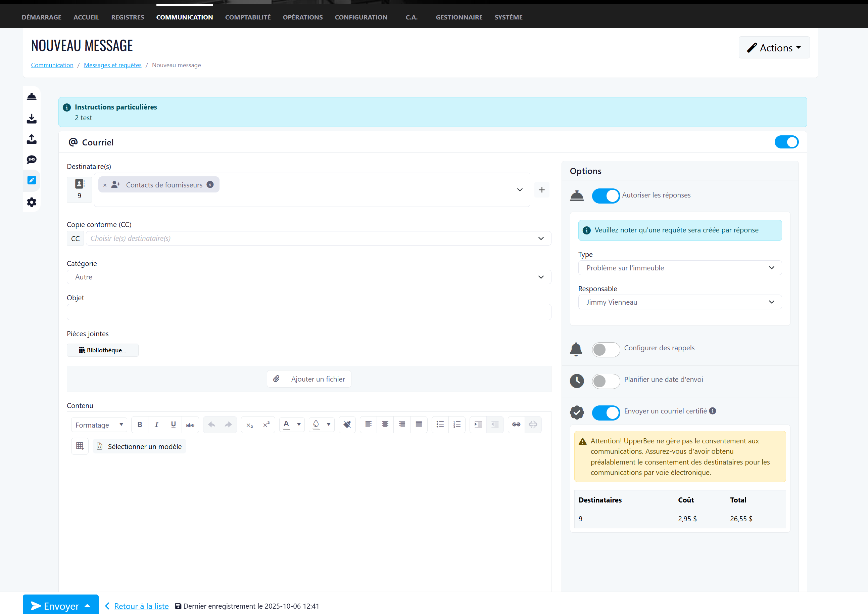The height and width of the screenshot is (614, 868).
Task: Click the SMS icon in left sidebar
Action: pyautogui.click(x=31, y=160)
